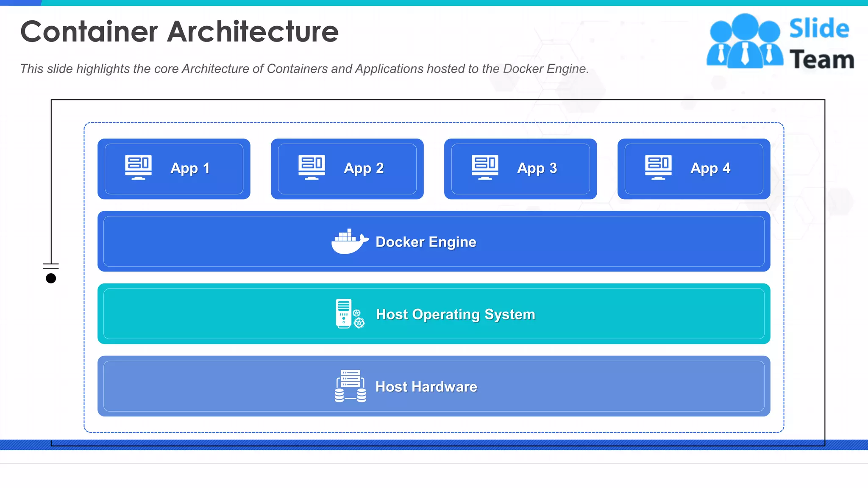Screen dimensions: 868x488
Task: Select the App 1 label text
Action: [190, 168]
